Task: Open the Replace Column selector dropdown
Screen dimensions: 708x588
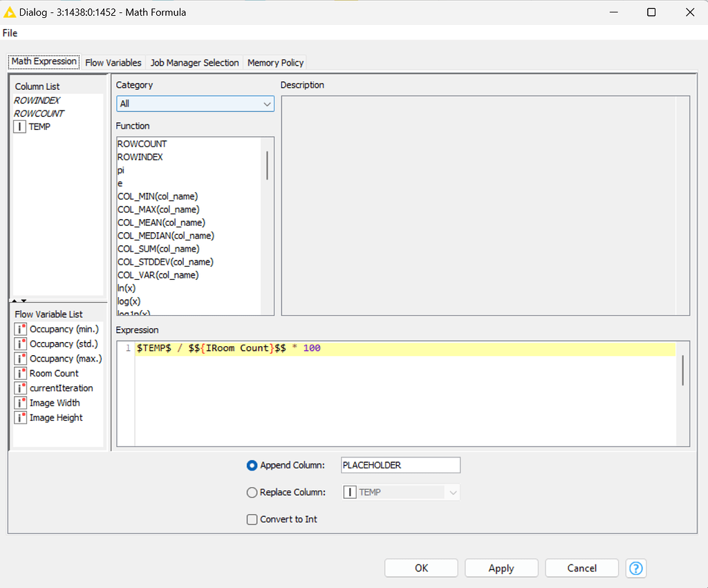Action: click(x=451, y=492)
